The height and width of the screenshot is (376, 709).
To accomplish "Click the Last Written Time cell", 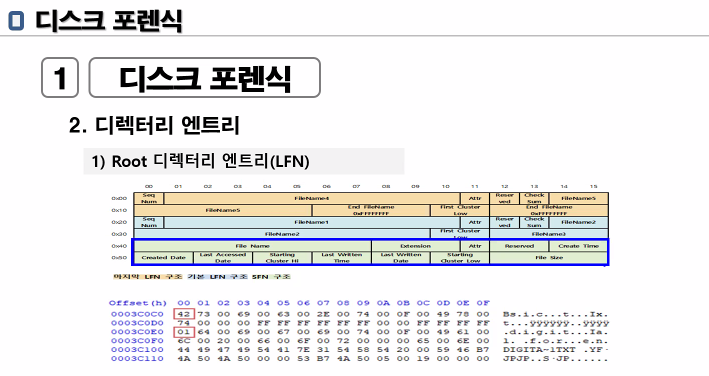I will click(341, 258).
